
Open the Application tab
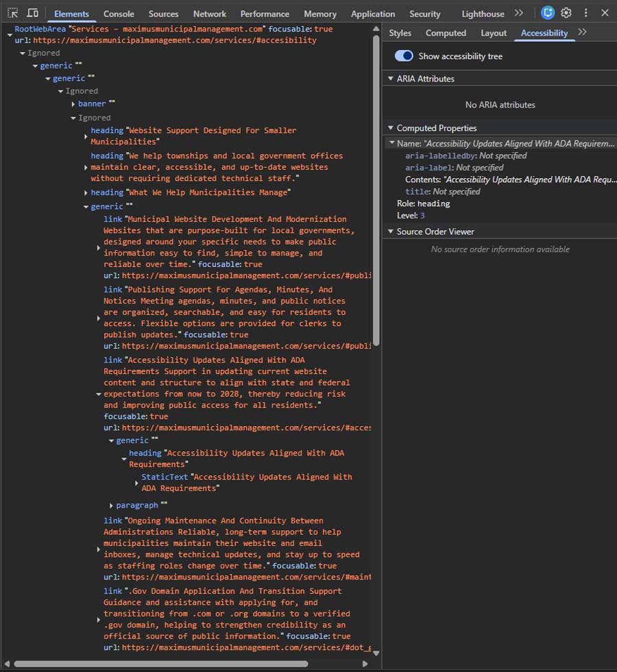(x=373, y=14)
